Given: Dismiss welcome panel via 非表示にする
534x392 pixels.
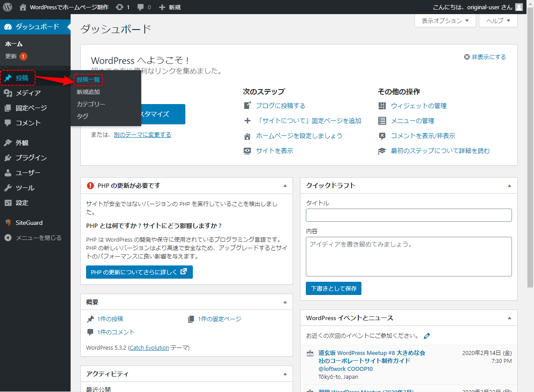Looking at the screenshot, I should click(485, 57).
